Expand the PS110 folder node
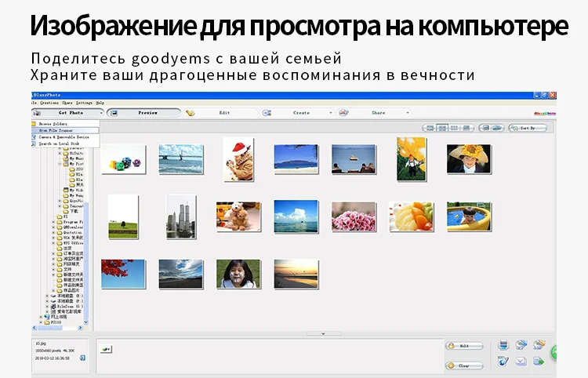 click(x=42, y=322)
